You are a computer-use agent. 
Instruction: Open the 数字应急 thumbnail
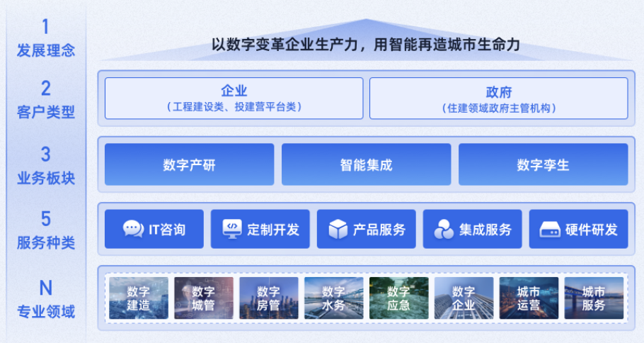pos(399,298)
